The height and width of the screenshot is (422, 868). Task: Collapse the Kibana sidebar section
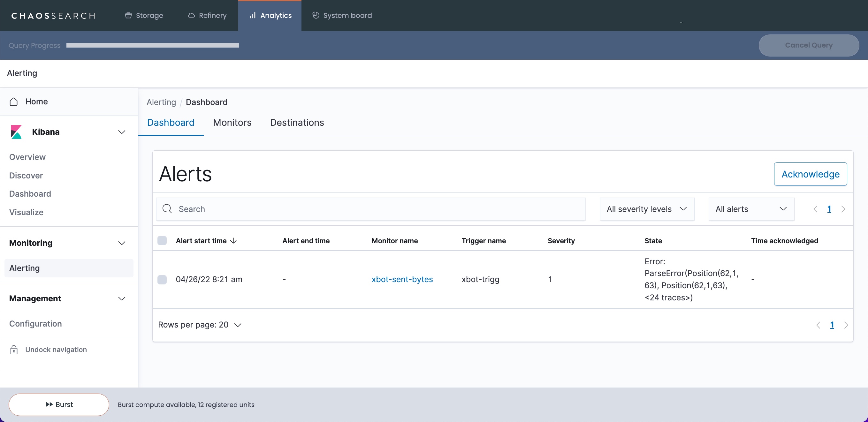(x=122, y=132)
